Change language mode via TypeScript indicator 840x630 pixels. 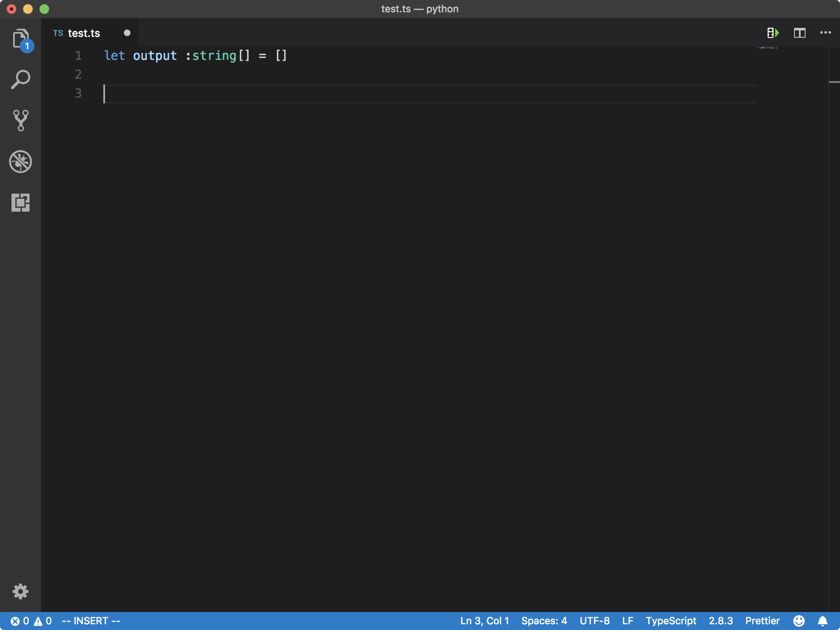[671, 621]
